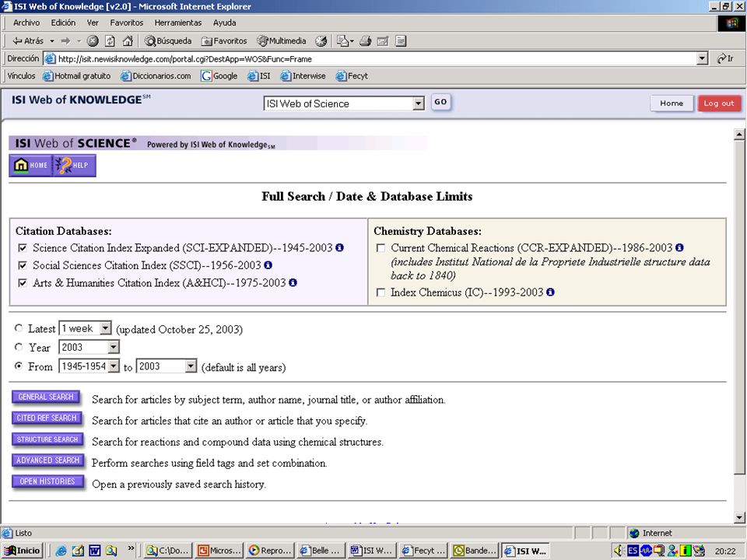This screenshot has height=560, width=747.
Task: Open the Archivo menu
Action: [x=26, y=23]
